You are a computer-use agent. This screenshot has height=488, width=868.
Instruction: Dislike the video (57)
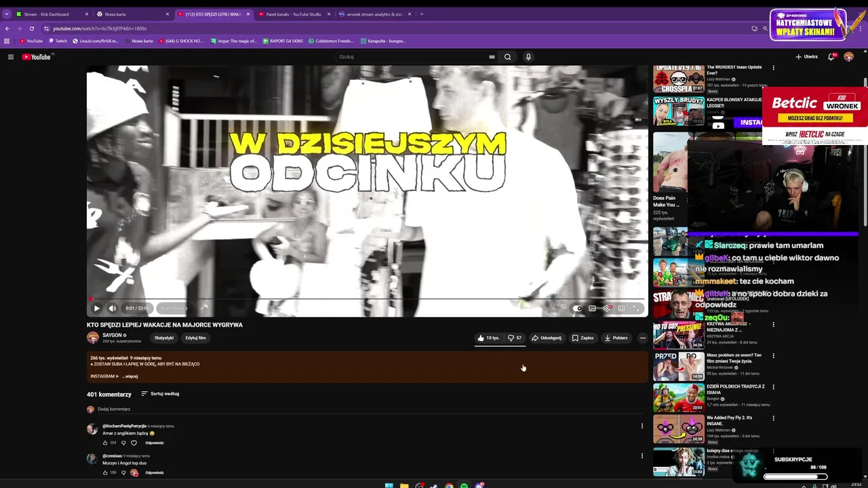515,338
